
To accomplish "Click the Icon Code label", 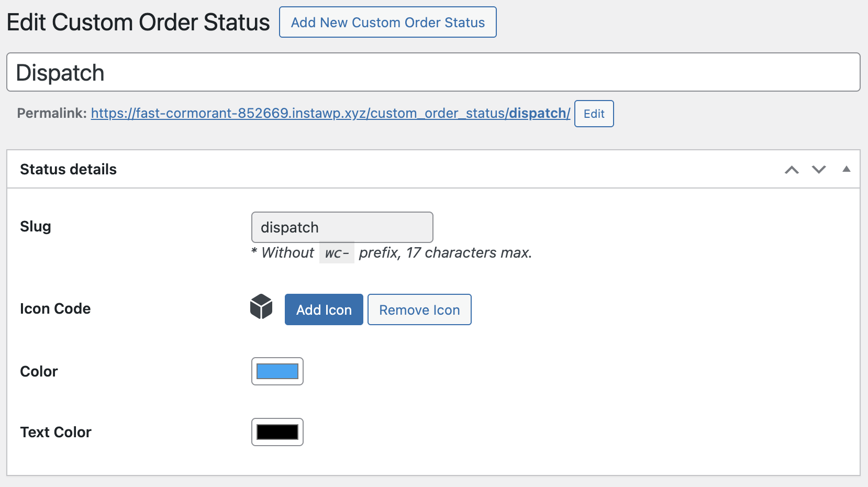I will [x=55, y=308].
